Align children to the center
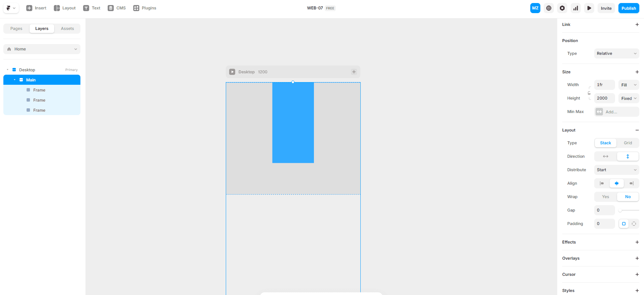The height and width of the screenshot is (295, 644). coord(617,183)
